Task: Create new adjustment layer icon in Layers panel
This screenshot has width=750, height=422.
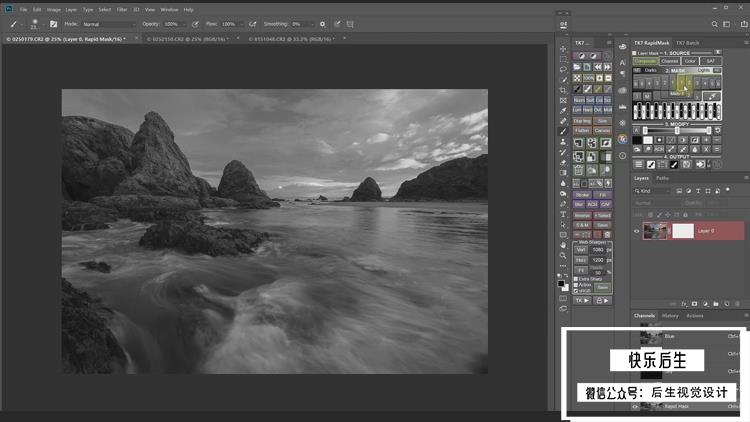Action: tap(706, 304)
